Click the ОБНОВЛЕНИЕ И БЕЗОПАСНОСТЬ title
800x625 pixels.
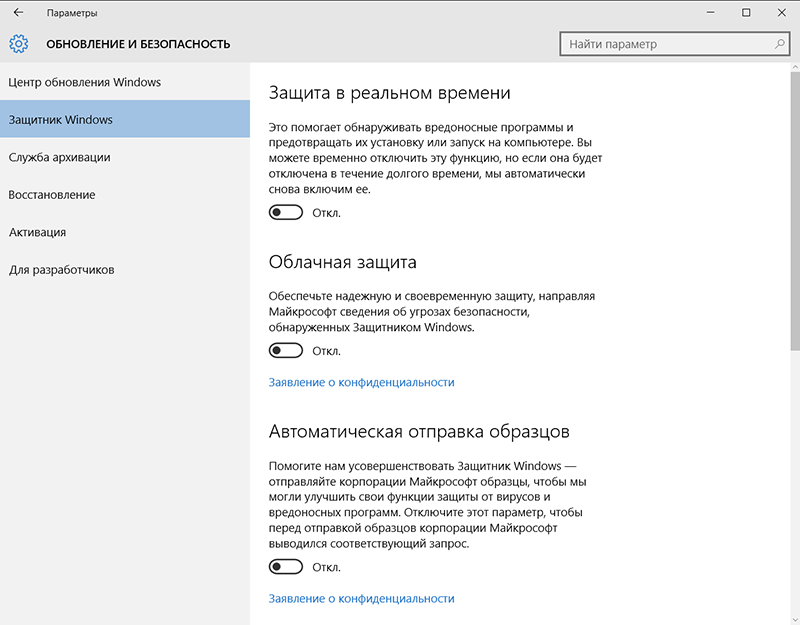click(138, 44)
